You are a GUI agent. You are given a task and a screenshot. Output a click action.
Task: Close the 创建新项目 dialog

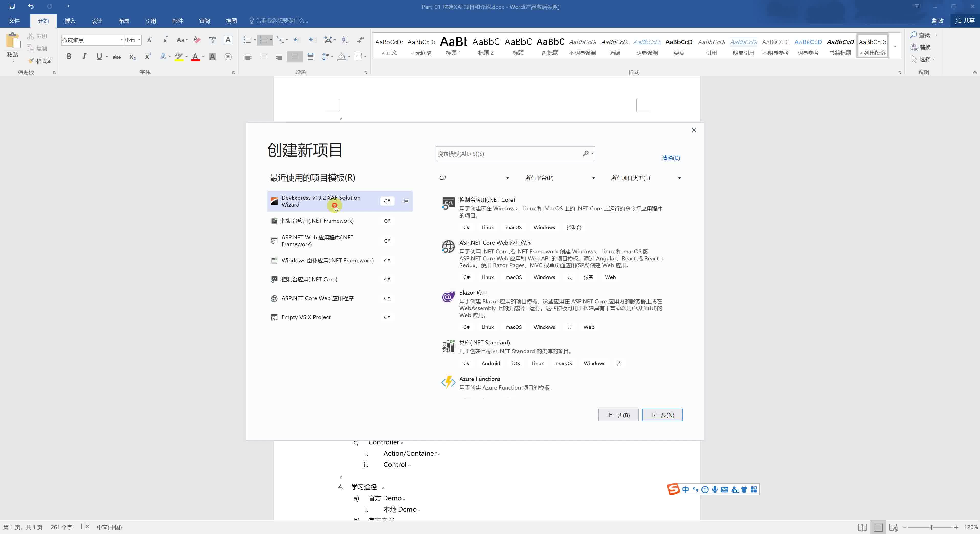pyautogui.click(x=694, y=130)
